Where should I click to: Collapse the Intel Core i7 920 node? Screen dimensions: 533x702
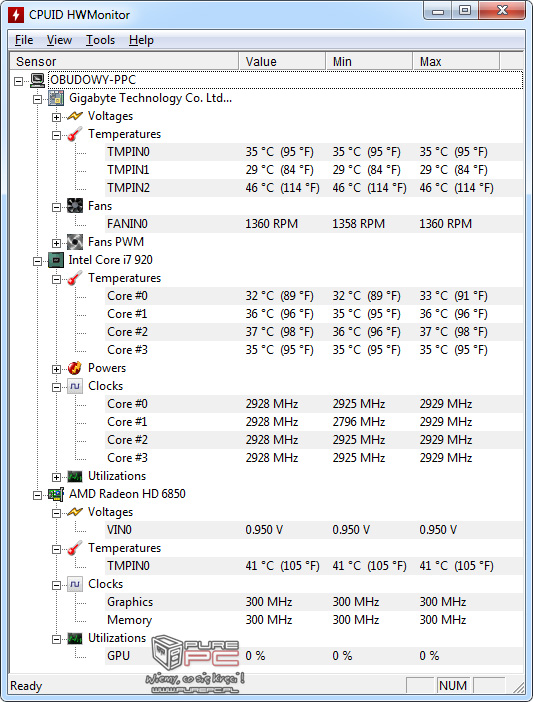pyautogui.click(x=38, y=261)
